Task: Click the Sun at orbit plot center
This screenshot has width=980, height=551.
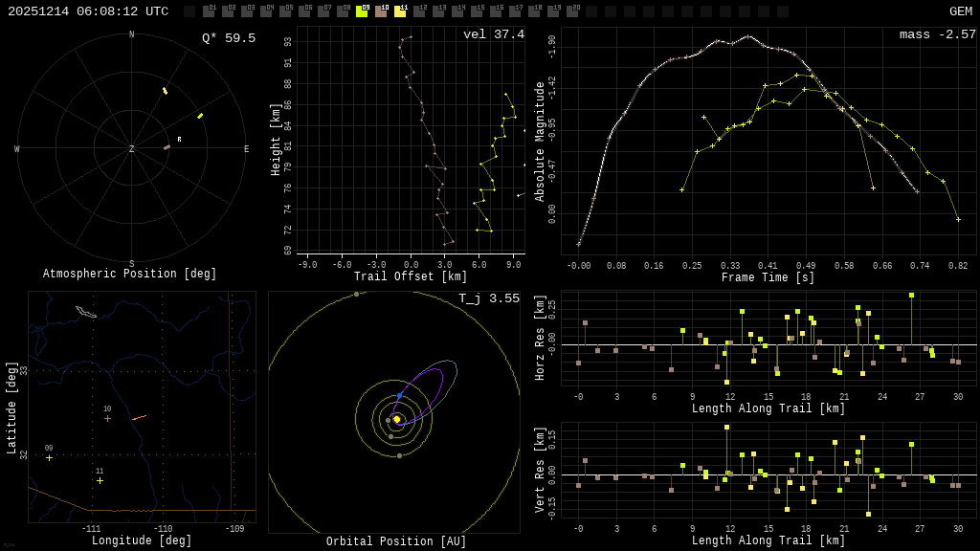Action: (396, 419)
